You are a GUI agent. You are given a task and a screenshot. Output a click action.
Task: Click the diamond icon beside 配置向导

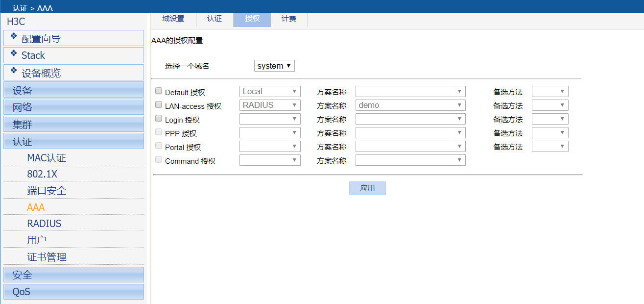point(14,36)
